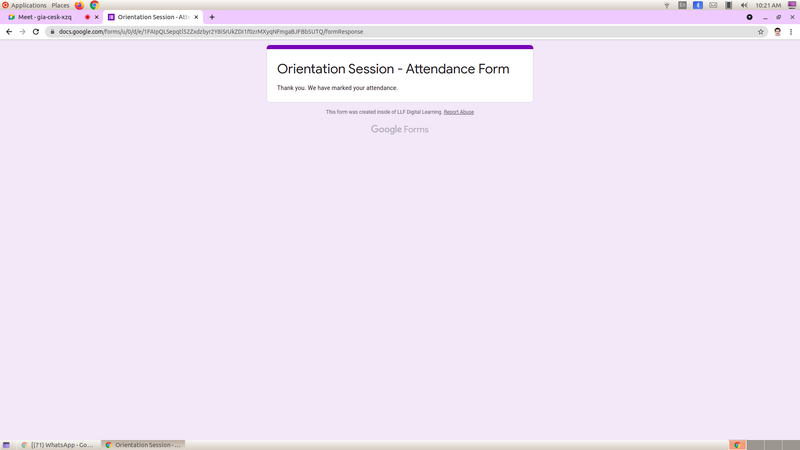Select the Orientation Session tab
The width and height of the screenshot is (800, 450).
(153, 17)
